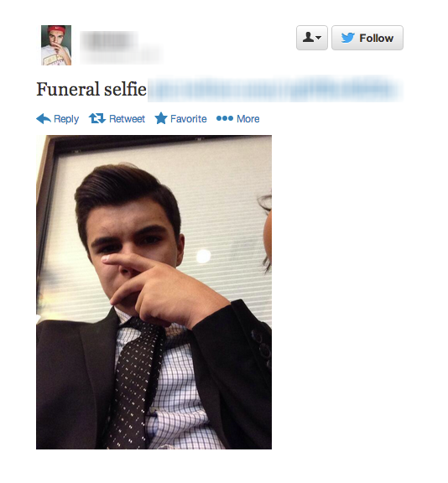Open the blurred username handle
448x483 pixels.
pos(121,56)
